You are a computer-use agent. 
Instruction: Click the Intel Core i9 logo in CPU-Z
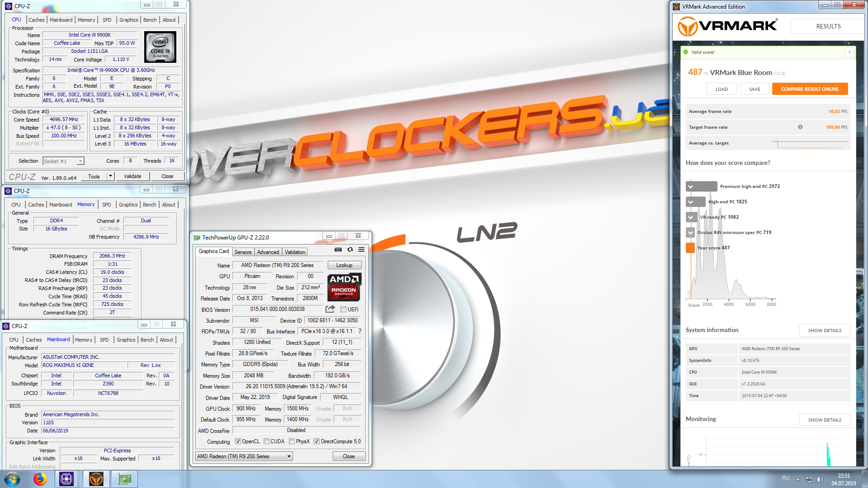coord(160,47)
